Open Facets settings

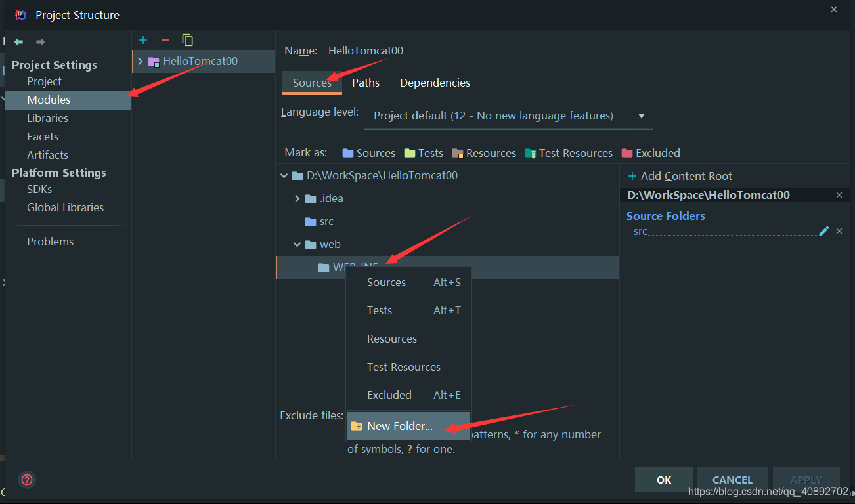click(x=43, y=136)
